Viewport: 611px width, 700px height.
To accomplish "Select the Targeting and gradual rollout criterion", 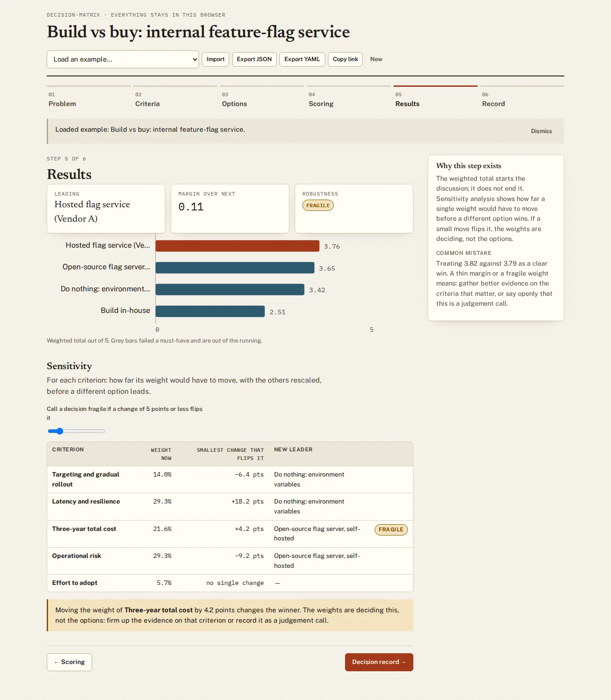I will click(86, 479).
